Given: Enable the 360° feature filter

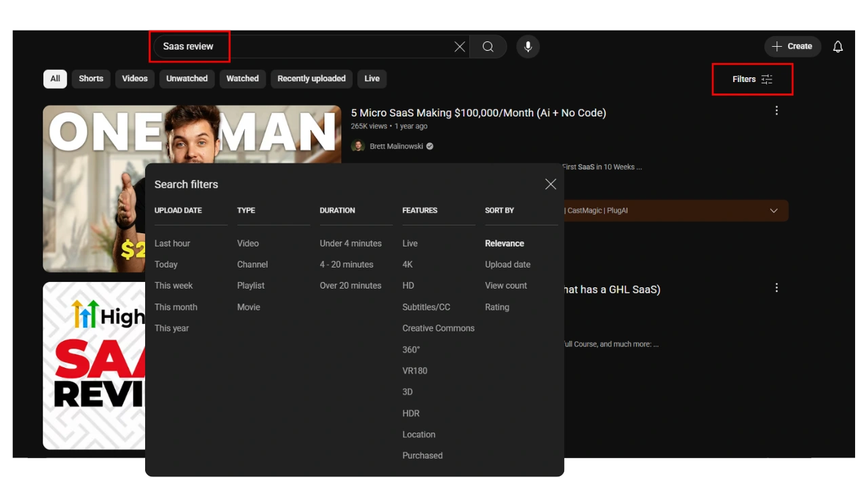Looking at the screenshot, I should (x=411, y=350).
